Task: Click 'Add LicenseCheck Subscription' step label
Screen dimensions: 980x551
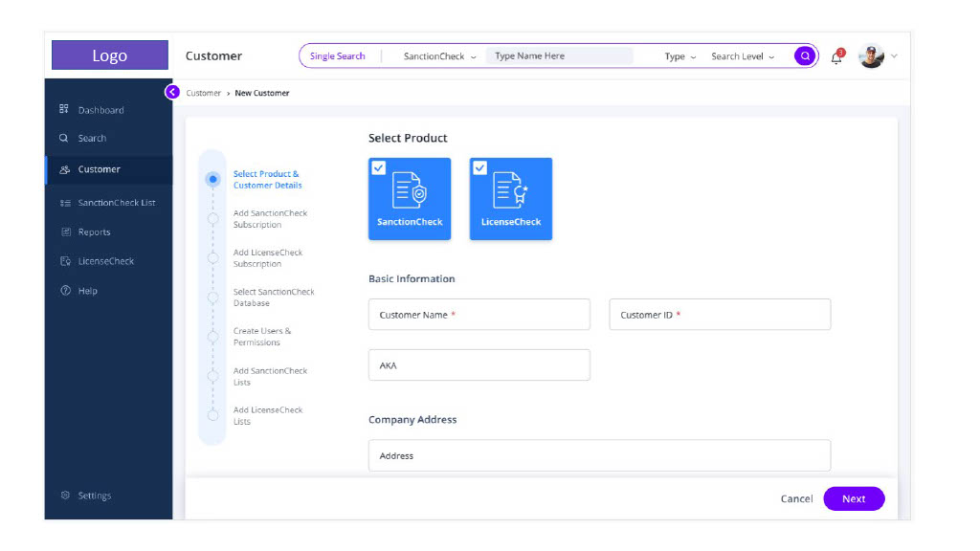Action: 268,258
